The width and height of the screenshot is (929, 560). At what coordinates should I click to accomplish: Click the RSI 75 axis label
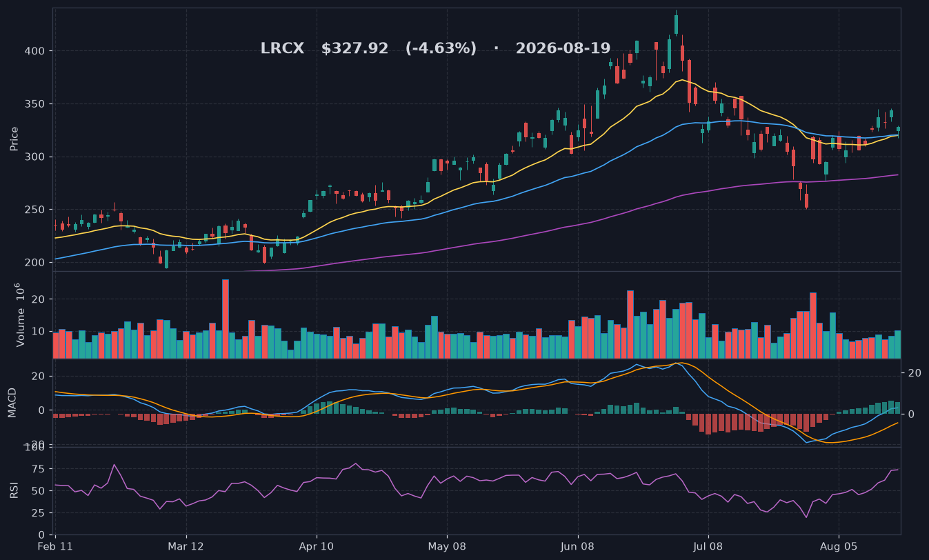tap(39, 469)
